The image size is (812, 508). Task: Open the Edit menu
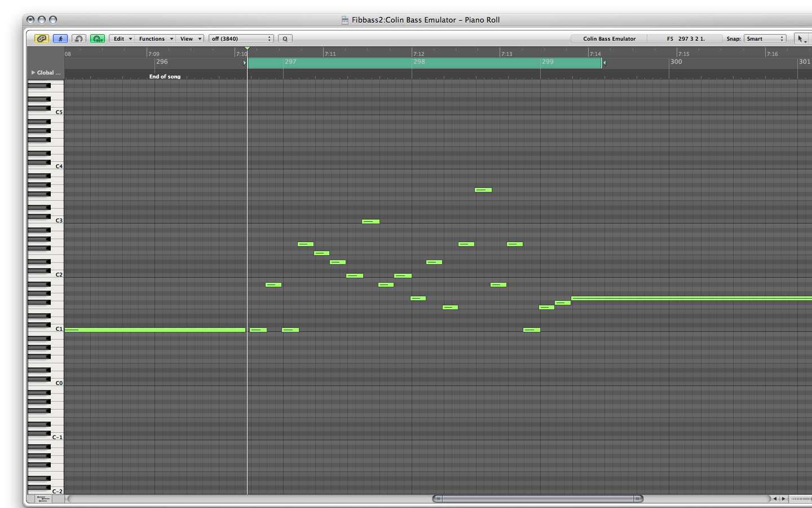[x=121, y=39]
